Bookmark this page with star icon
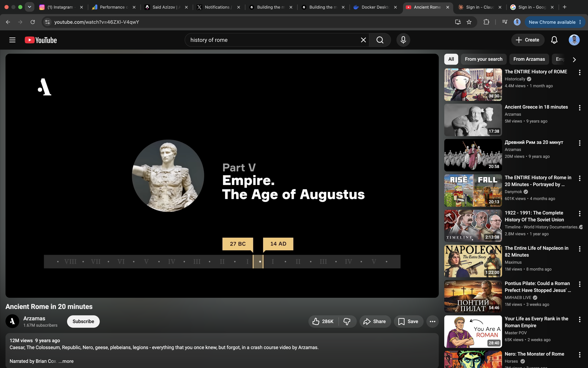The width and height of the screenshot is (588, 368). pyautogui.click(x=469, y=22)
